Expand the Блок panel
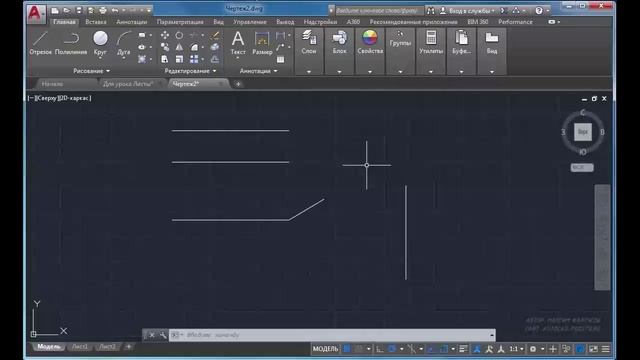 (339, 72)
